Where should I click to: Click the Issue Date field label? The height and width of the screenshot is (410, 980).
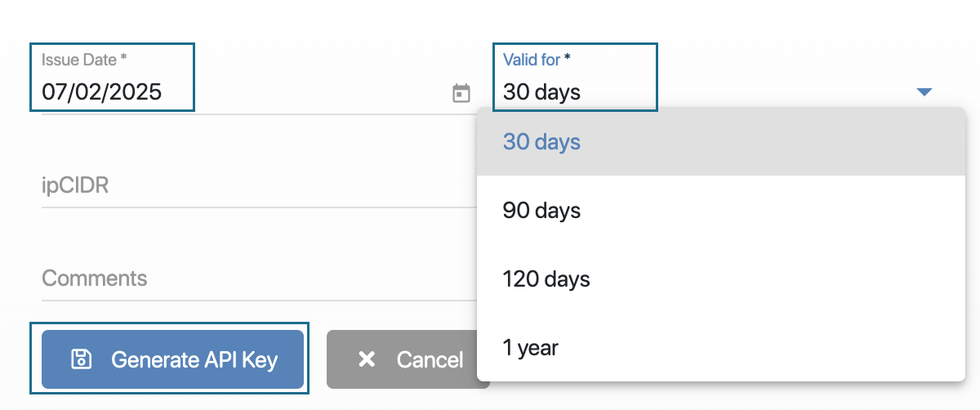(78, 60)
